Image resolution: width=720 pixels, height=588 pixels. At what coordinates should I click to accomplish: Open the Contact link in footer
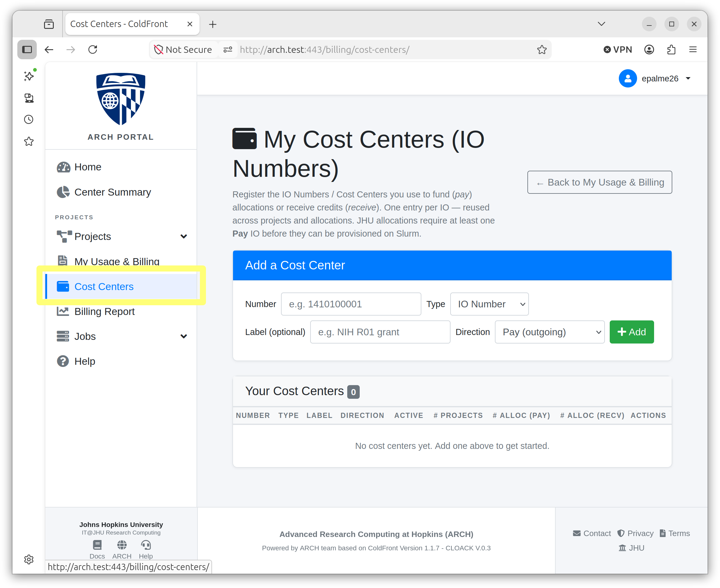pyautogui.click(x=591, y=533)
